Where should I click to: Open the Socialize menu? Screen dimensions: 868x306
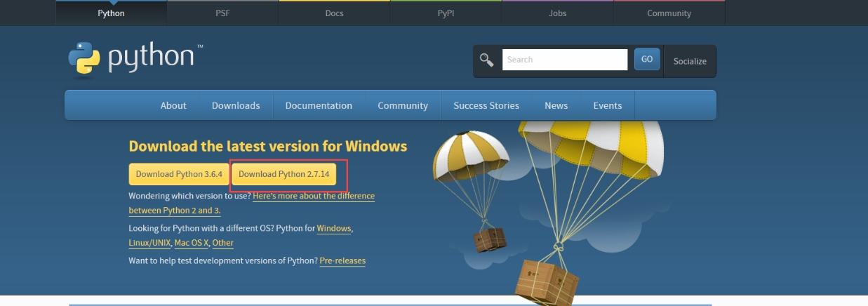coord(690,61)
